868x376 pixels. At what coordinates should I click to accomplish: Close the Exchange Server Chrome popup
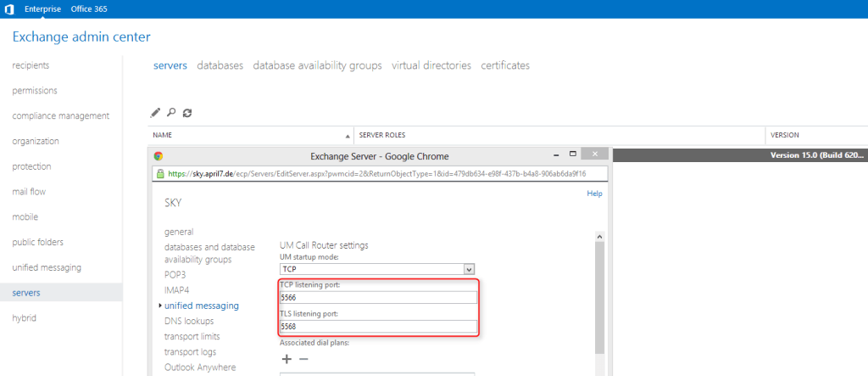pos(595,154)
